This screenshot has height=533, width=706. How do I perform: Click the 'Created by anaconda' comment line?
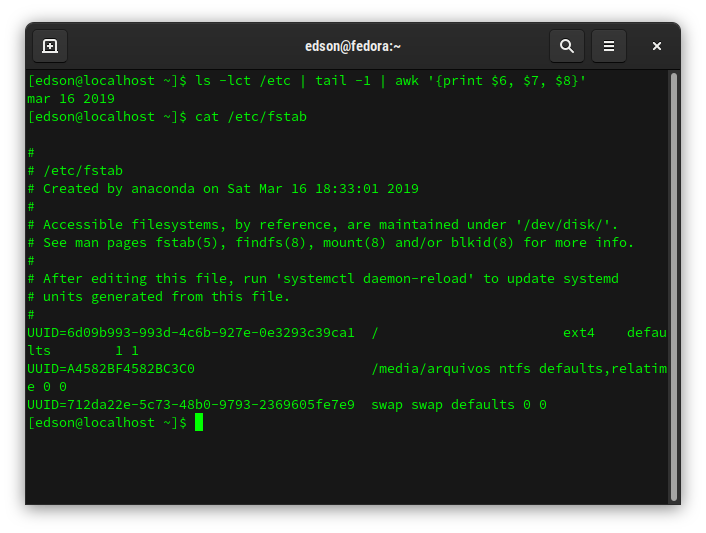[x=230, y=189]
